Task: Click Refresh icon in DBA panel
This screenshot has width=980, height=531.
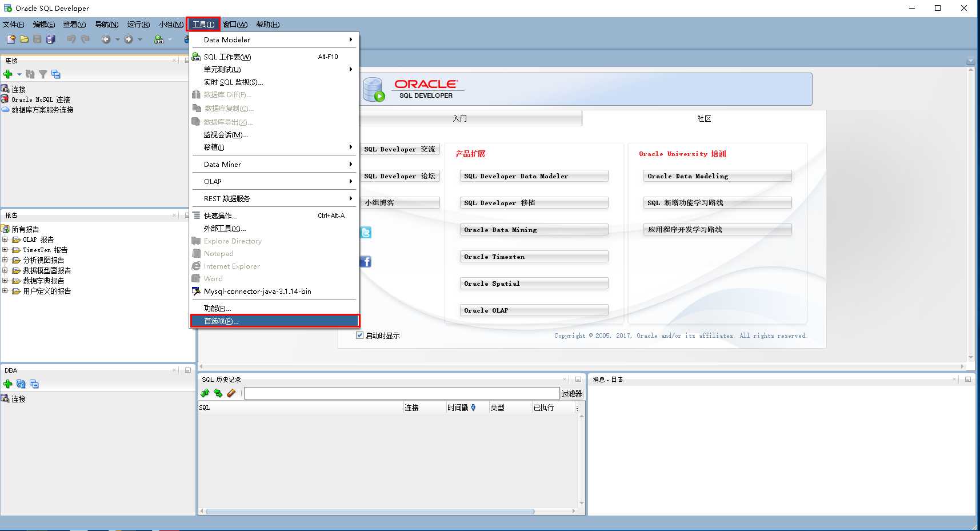Action: [21, 384]
